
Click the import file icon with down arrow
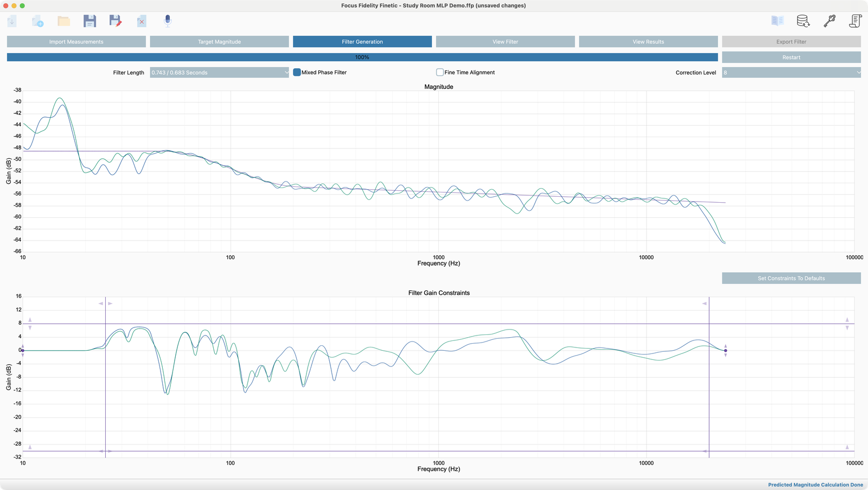[12, 21]
